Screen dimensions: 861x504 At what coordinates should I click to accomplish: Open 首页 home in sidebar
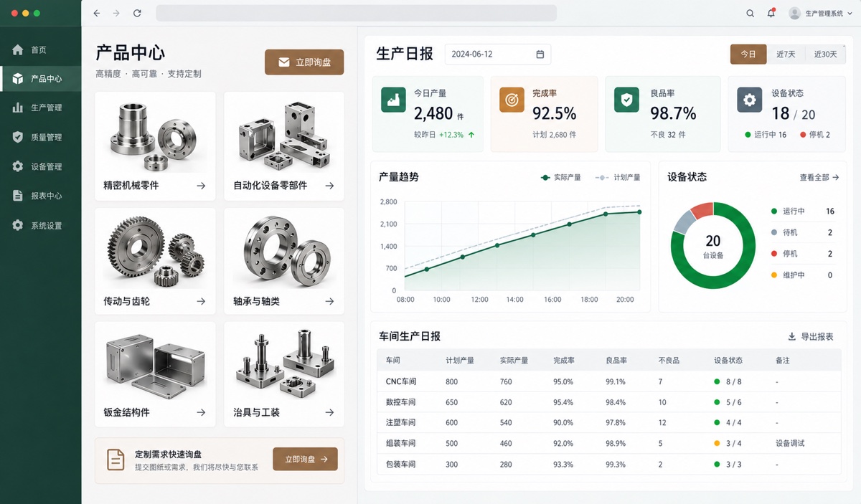[x=40, y=49]
